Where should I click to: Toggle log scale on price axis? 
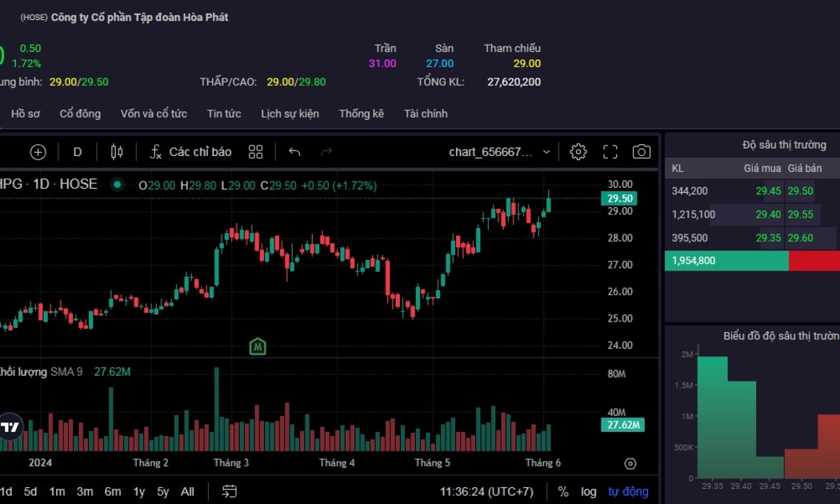[x=588, y=491]
